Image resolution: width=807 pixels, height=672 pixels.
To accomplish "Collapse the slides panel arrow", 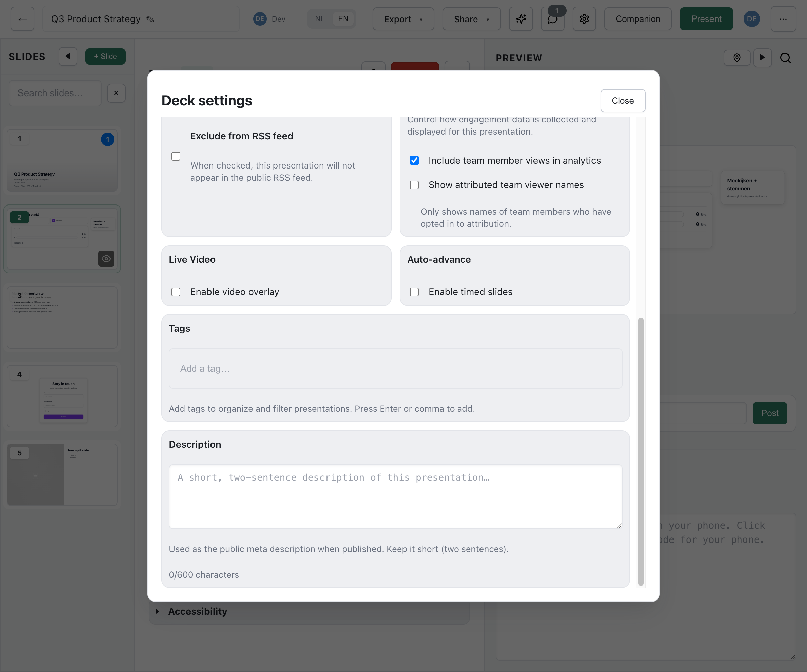I will (x=68, y=57).
